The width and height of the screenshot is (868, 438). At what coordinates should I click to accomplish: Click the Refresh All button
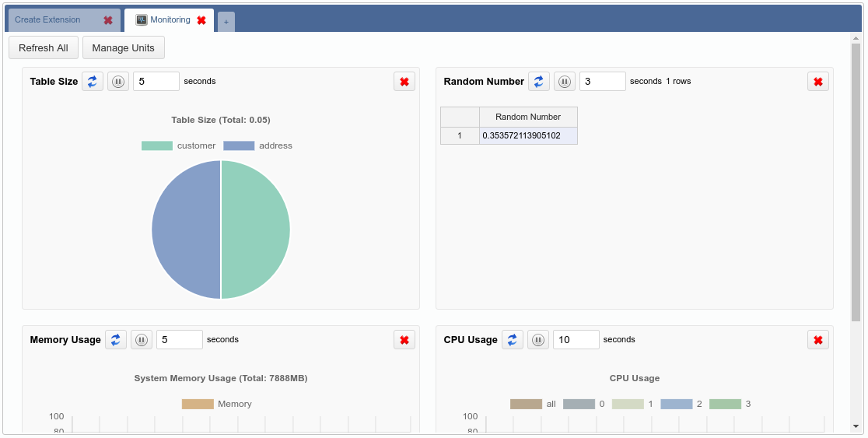[44, 48]
